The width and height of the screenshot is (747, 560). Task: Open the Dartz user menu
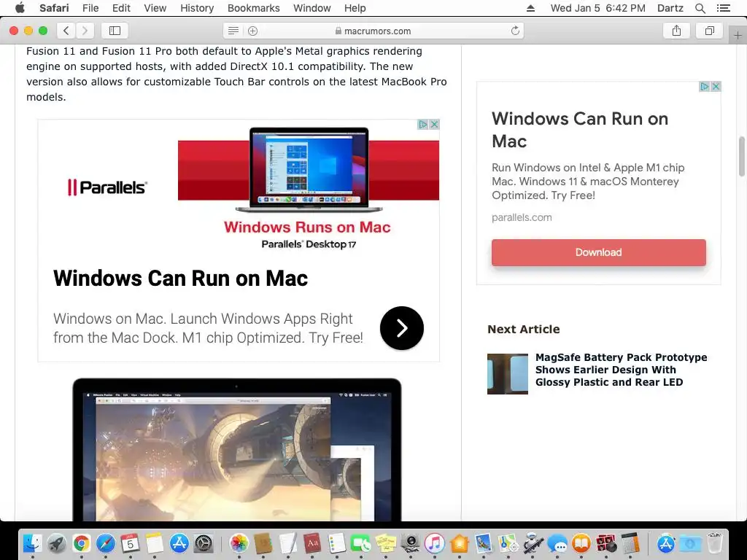point(670,8)
